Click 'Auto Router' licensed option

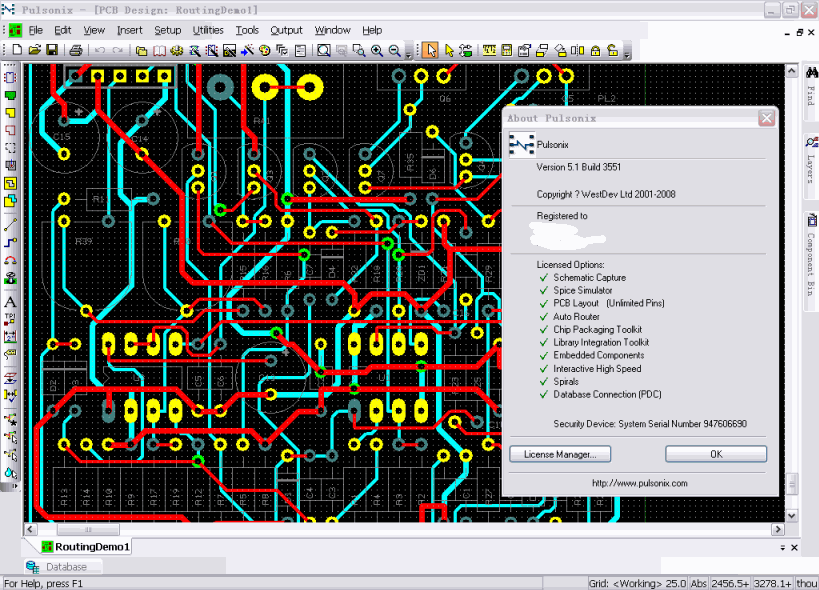pyautogui.click(x=576, y=317)
